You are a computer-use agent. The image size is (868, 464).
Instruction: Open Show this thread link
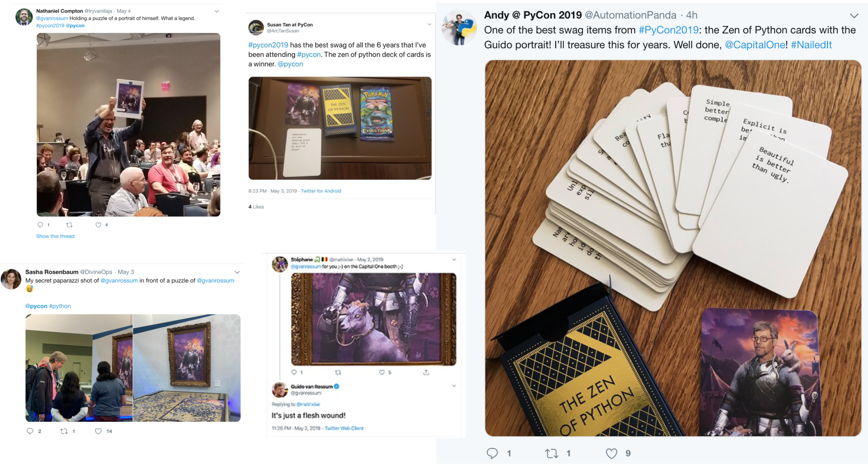(55, 236)
